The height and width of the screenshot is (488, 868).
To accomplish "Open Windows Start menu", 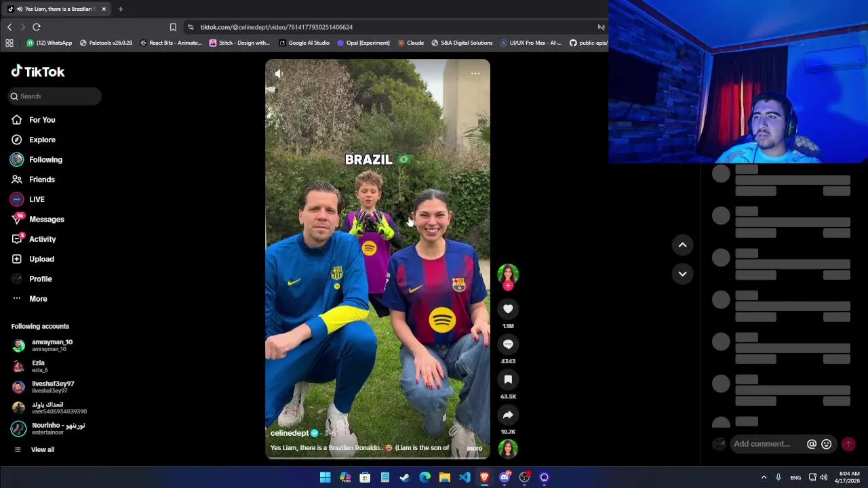I will [x=325, y=477].
